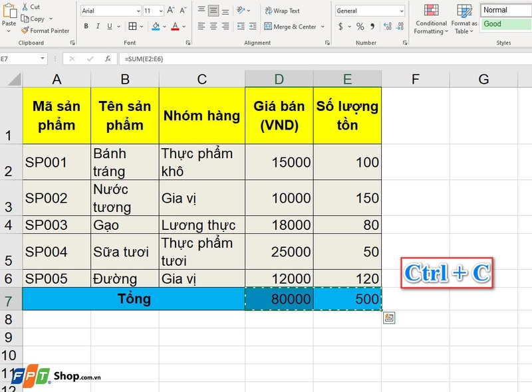Click the Insert Function fx icon
The image size is (532, 392).
pyautogui.click(x=108, y=58)
